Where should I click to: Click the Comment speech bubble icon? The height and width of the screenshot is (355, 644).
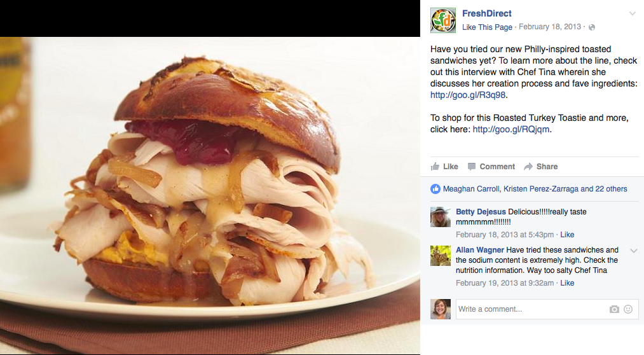point(472,167)
